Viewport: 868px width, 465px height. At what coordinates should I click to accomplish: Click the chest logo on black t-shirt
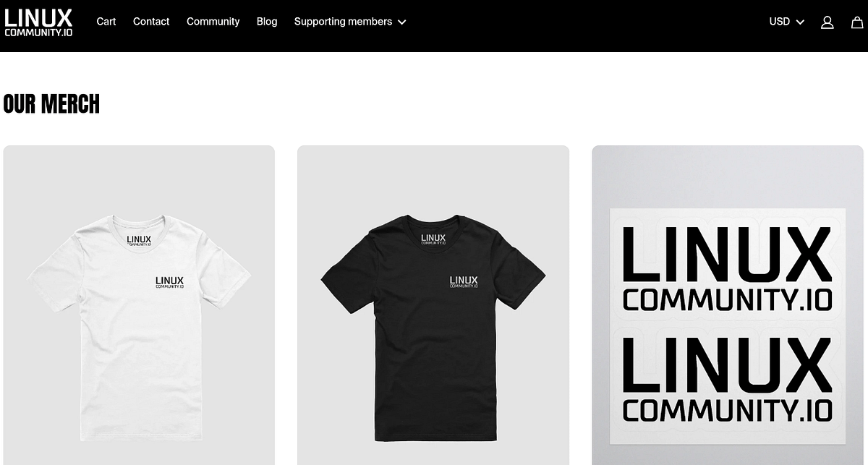(x=464, y=282)
